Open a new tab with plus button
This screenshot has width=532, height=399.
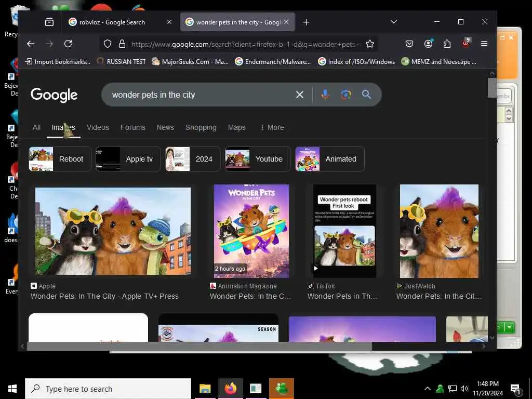pos(307,22)
